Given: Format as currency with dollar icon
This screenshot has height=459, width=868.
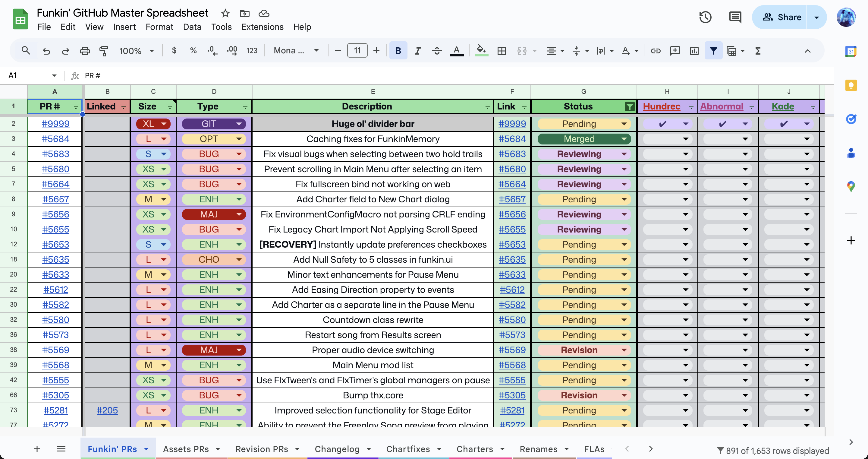Looking at the screenshot, I should coord(174,51).
